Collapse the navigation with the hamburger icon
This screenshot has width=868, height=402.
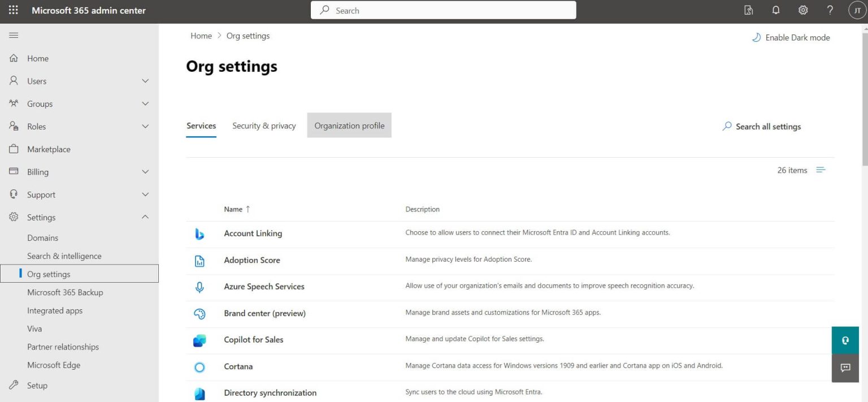click(14, 34)
